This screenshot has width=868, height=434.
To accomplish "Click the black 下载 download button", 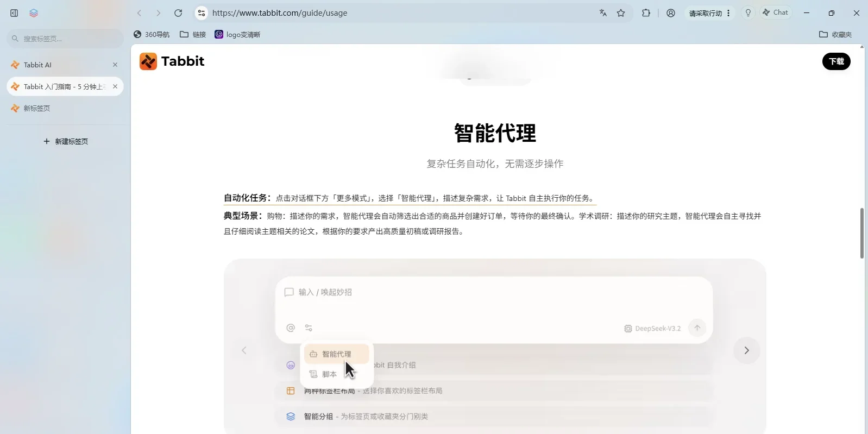I will coord(836,61).
